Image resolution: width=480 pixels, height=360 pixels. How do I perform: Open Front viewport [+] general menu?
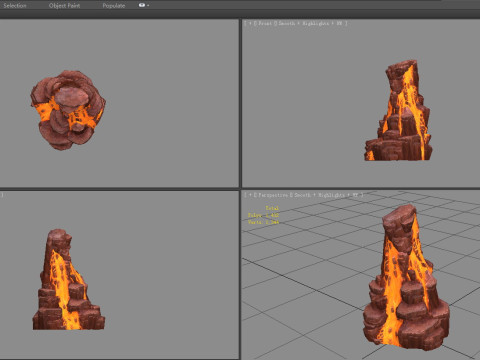(x=250, y=23)
